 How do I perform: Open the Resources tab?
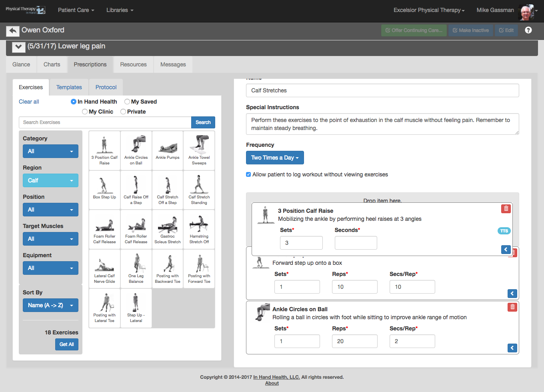tap(134, 64)
